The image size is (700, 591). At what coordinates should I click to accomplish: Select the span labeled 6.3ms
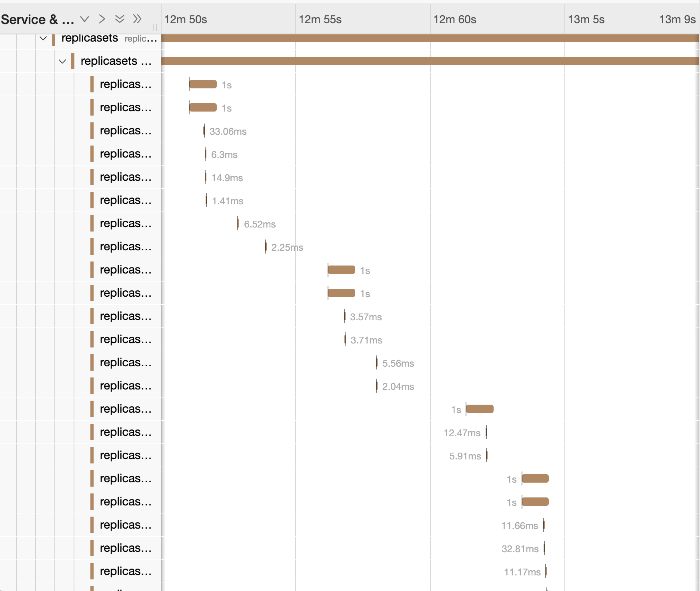206,154
